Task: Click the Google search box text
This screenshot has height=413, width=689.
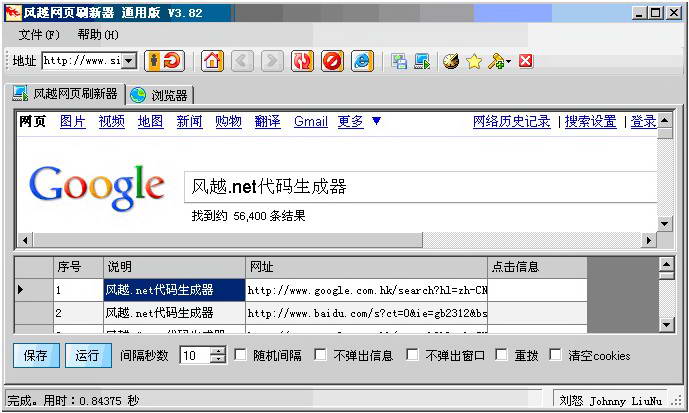Action: coord(269,187)
